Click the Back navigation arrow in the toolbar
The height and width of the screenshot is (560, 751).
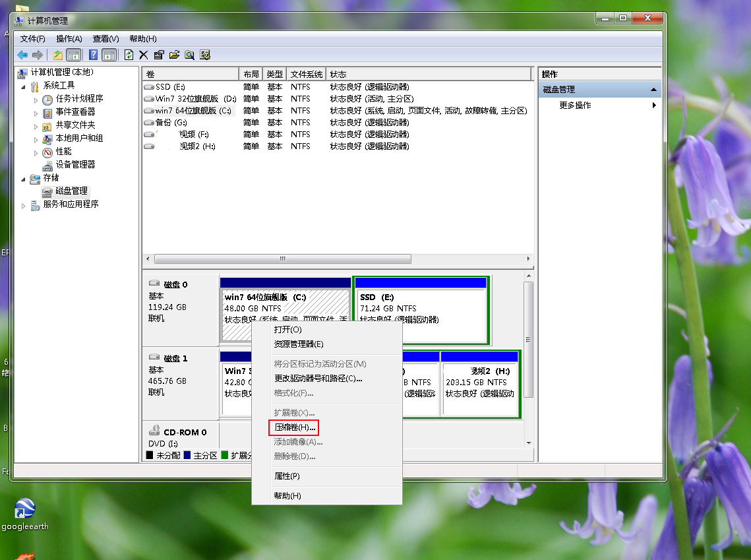point(22,55)
